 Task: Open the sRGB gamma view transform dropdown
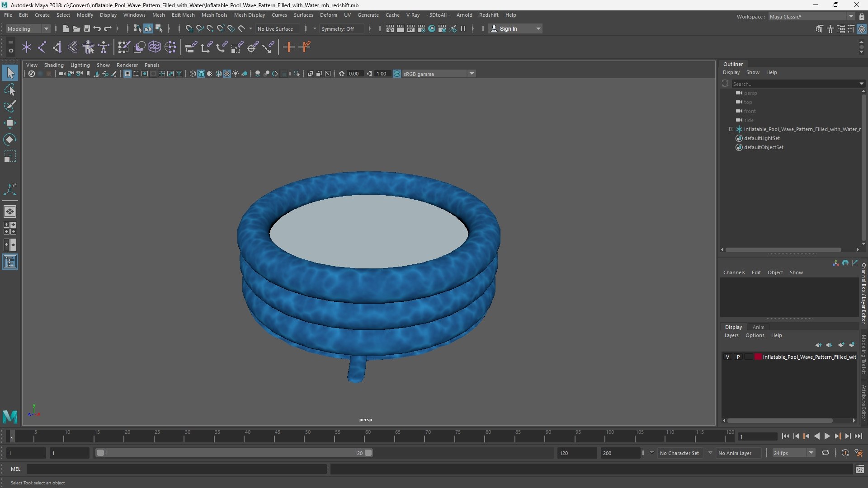[x=439, y=74]
